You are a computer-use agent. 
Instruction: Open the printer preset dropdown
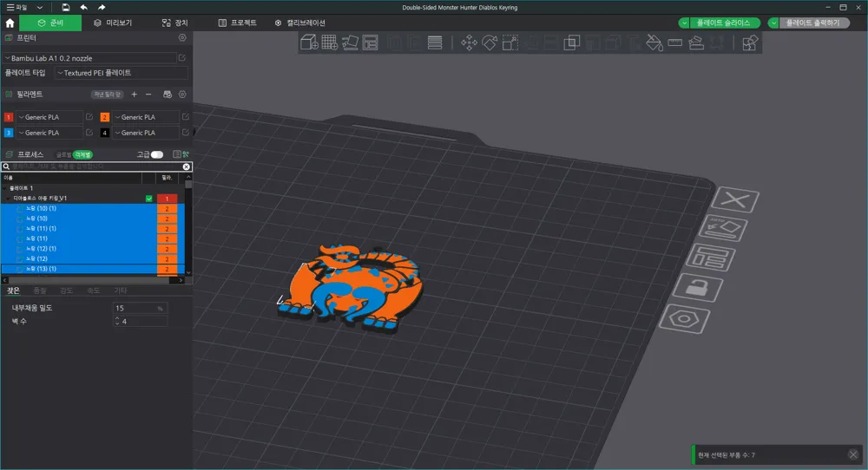[x=90, y=58]
